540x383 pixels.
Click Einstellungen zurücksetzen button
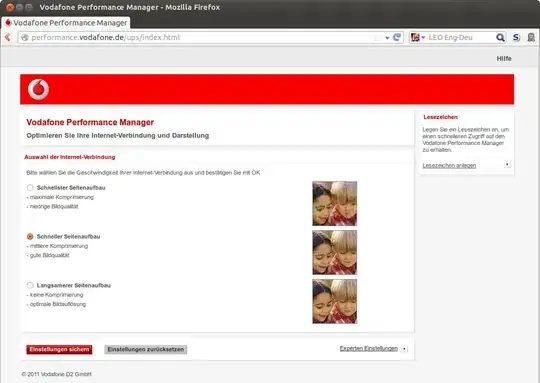click(146, 349)
